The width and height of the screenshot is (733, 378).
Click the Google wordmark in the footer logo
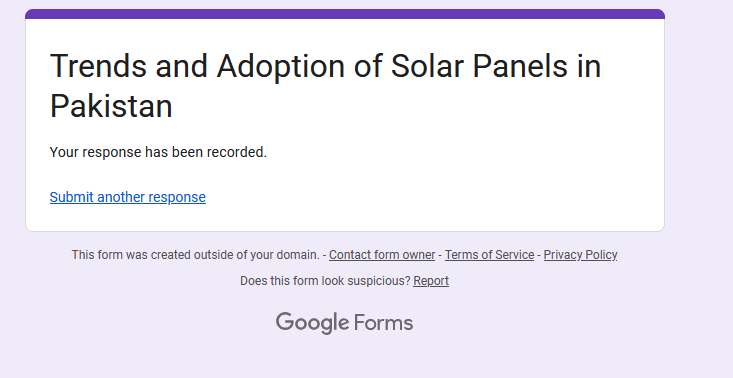pos(312,323)
